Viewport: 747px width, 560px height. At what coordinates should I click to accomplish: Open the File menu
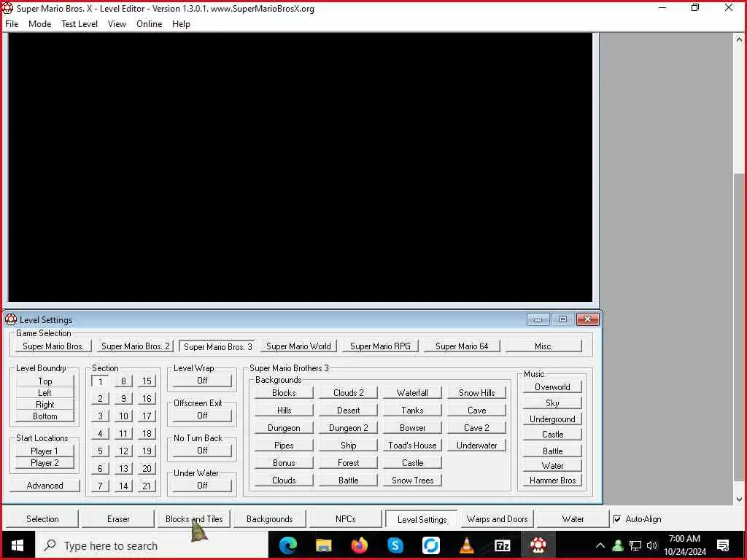click(x=12, y=24)
